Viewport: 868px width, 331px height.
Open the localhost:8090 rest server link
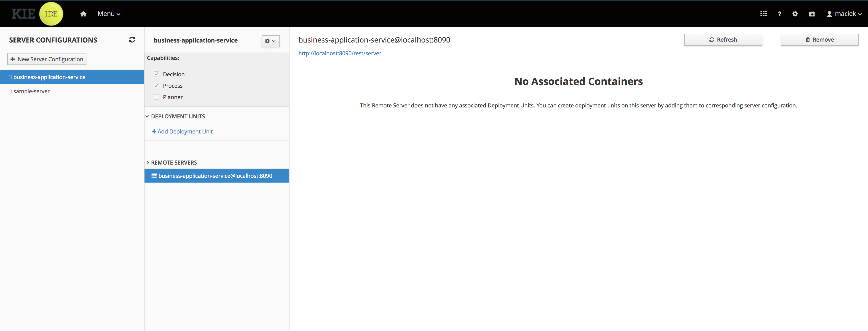tap(340, 53)
